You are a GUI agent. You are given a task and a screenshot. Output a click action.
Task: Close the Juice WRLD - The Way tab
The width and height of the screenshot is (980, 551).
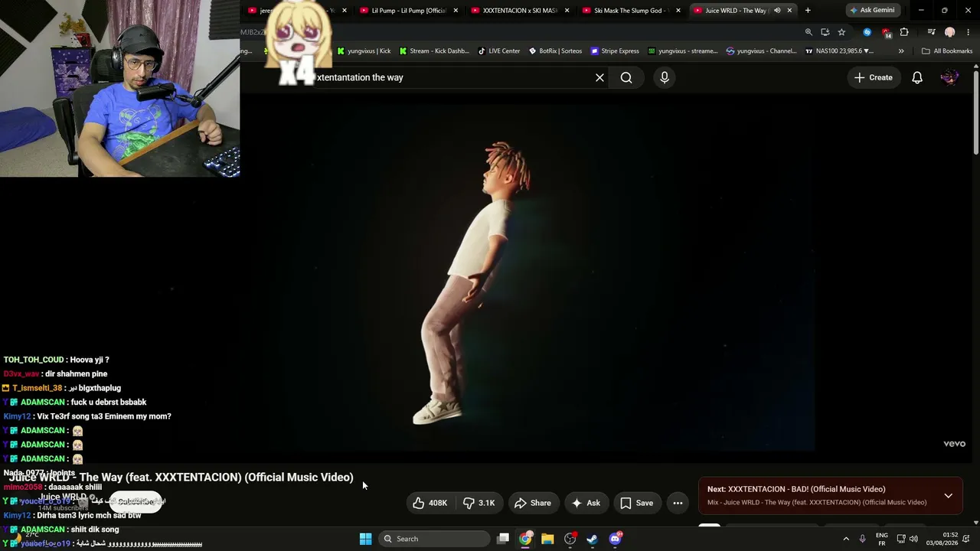pyautogui.click(x=789, y=11)
